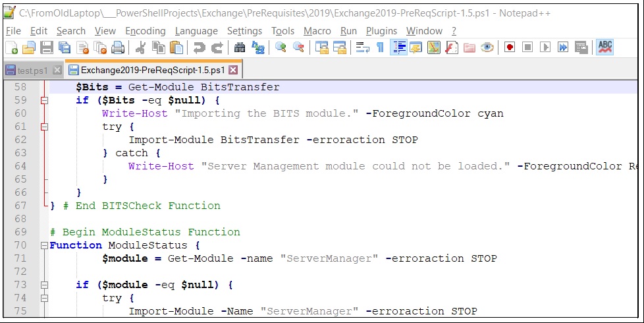Redo the last edit via toolbar
The width and height of the screenshot is (644, 323).
coord(217,47)
